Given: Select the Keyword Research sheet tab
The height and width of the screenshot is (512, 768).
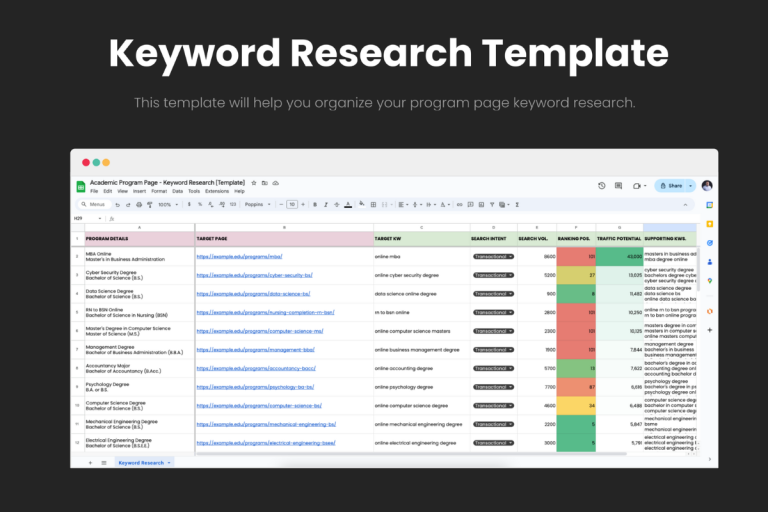Looking at the screenshot, I should [144, 463].
